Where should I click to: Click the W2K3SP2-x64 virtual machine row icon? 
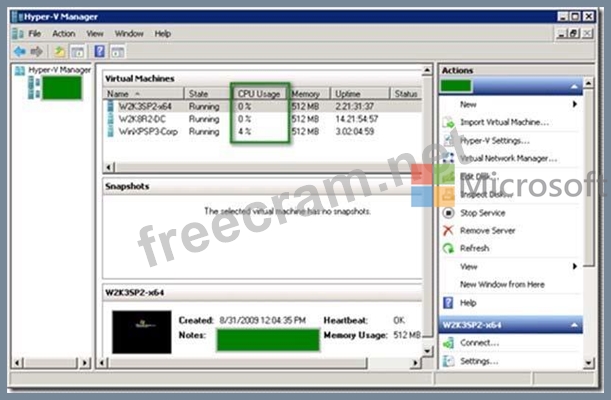click(110, 106)
